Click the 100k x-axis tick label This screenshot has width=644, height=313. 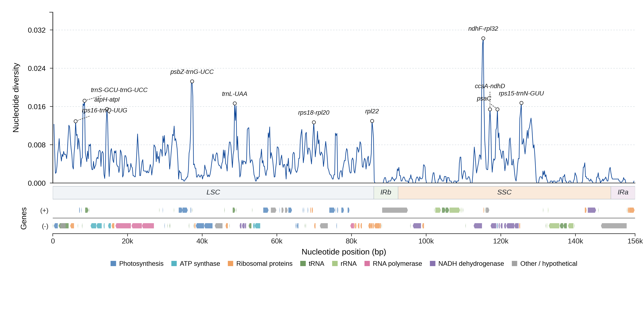click(426, 241)
